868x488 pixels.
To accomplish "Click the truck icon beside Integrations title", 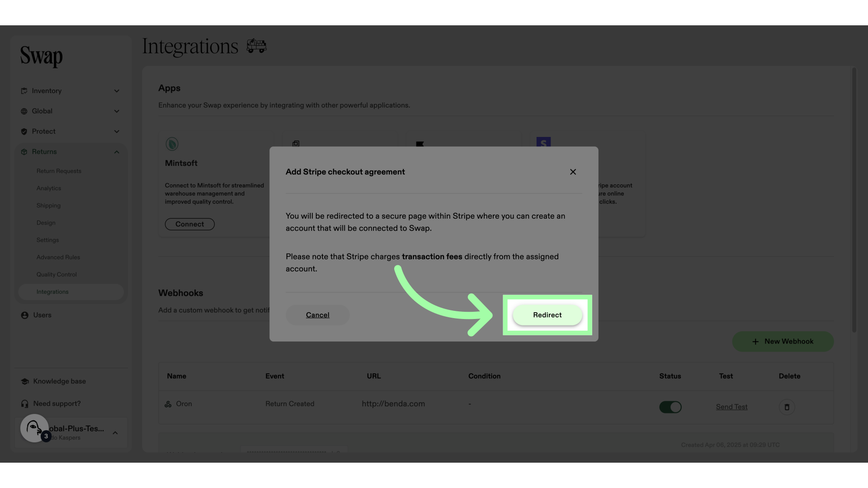I will (256, 46).
